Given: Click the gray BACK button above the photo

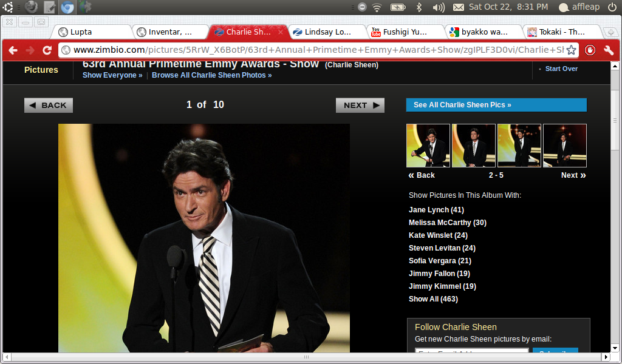Looking at the screenshot, I should point(49,105).
